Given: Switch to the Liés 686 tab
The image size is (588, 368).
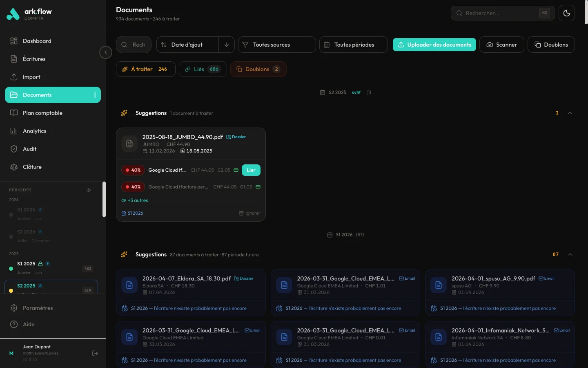Looking at the screenshot, I should click(203, 69).
